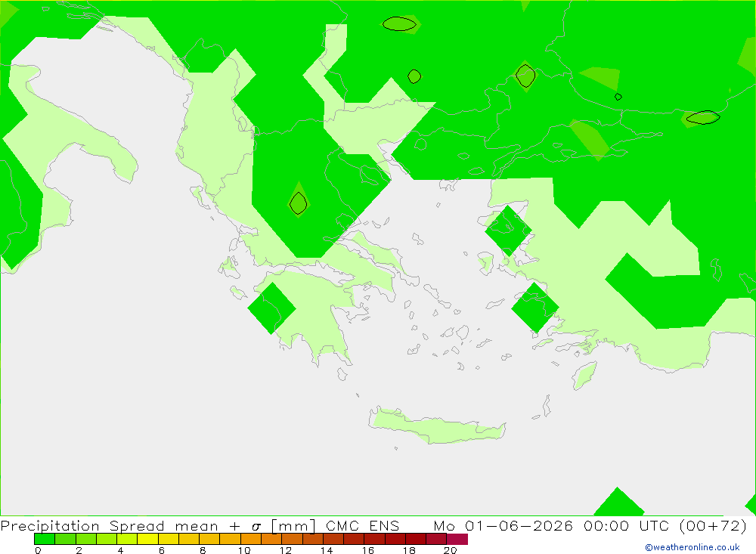Click the island of Crete on the map
The width and height of the screenshot is (756, 554).
[436, 426]
